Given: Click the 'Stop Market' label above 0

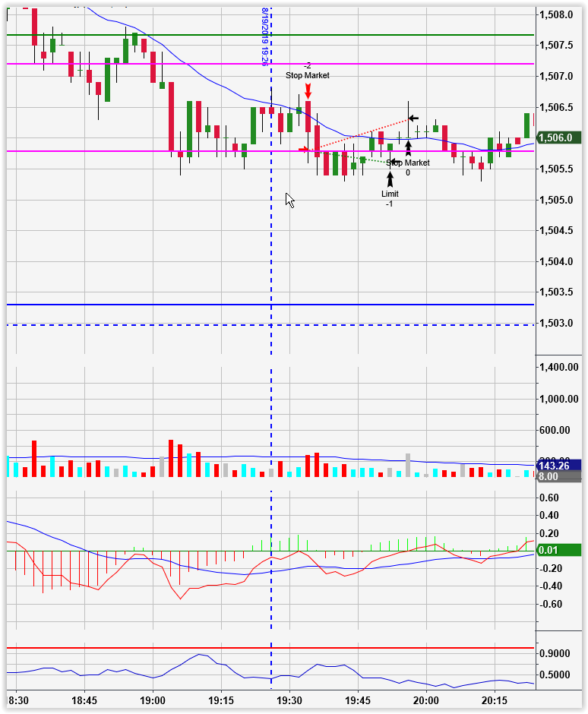Looking at the screenshot, I should [x=408, y=163].
